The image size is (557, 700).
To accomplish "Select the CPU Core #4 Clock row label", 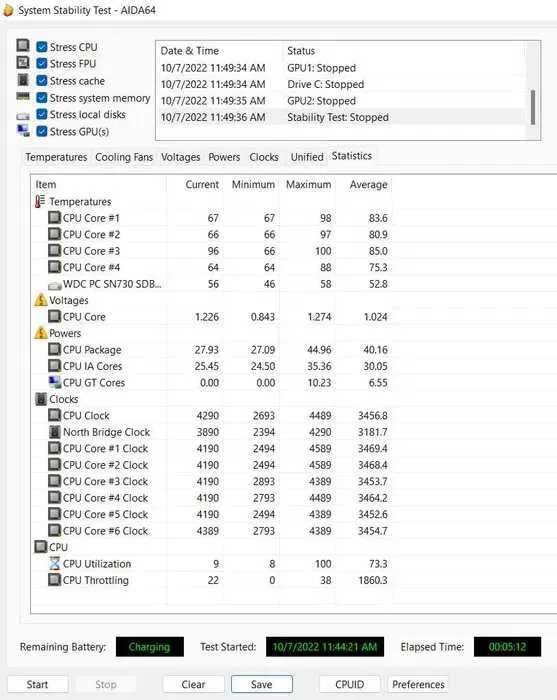I will coord(105,498).
